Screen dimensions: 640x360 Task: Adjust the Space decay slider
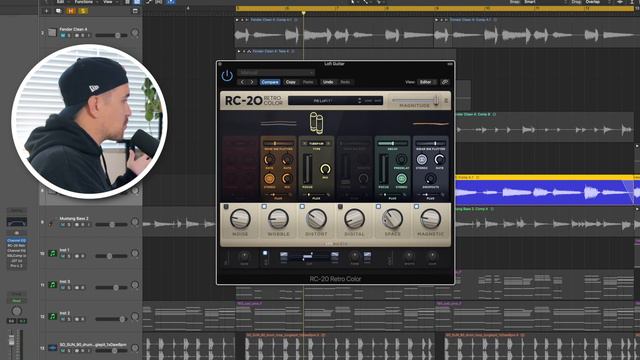392,144
